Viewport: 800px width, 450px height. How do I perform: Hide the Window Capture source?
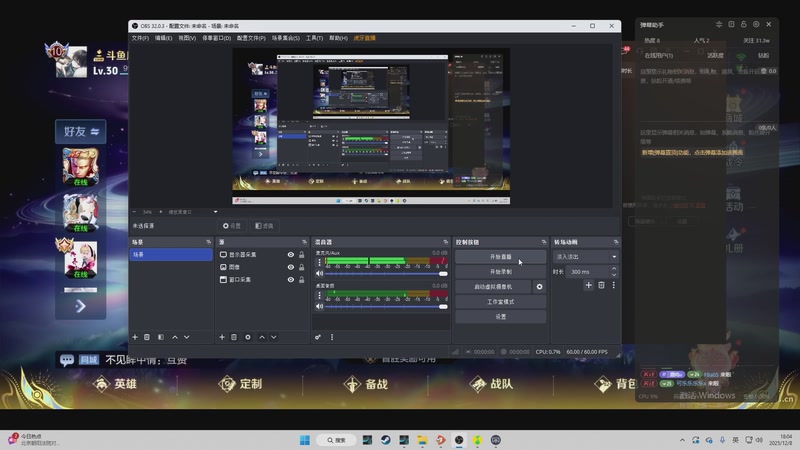291,280
